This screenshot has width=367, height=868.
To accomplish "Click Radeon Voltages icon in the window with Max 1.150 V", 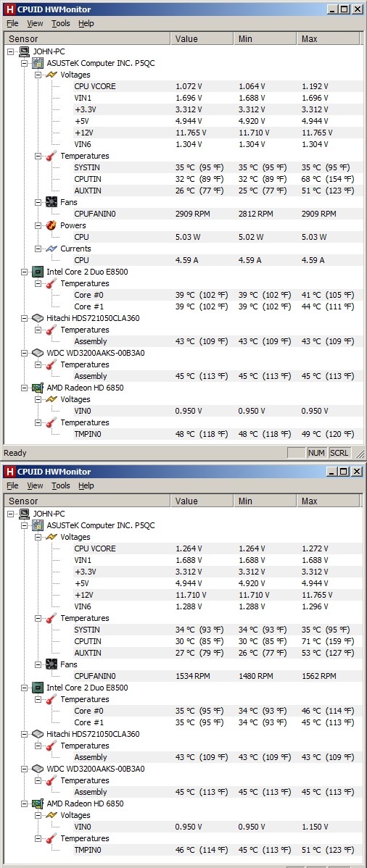I will [x=51, y=815].
